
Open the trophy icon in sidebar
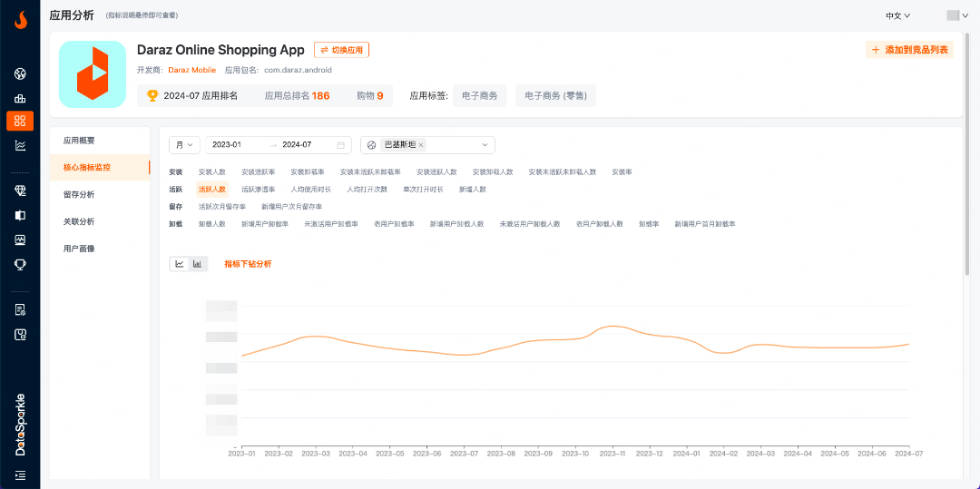coord(20,264)
